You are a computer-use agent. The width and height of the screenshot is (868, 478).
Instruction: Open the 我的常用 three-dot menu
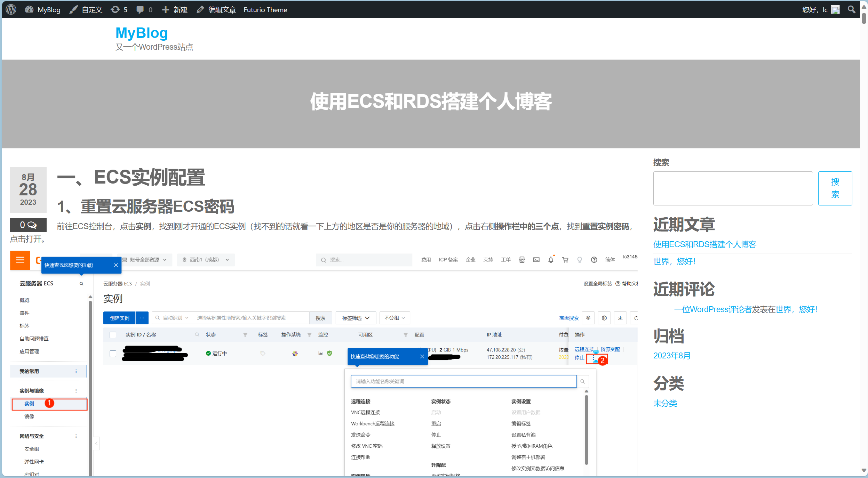pos(76,371)
